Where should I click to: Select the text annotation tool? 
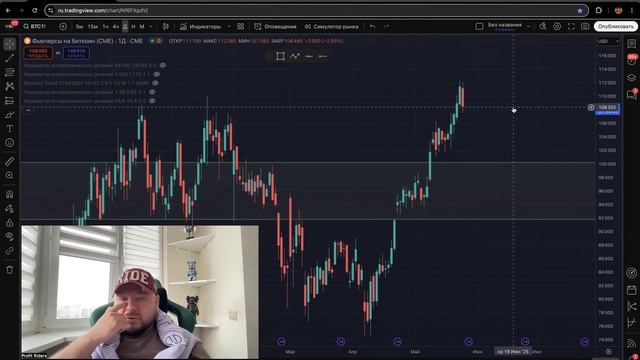click(9, 129)
